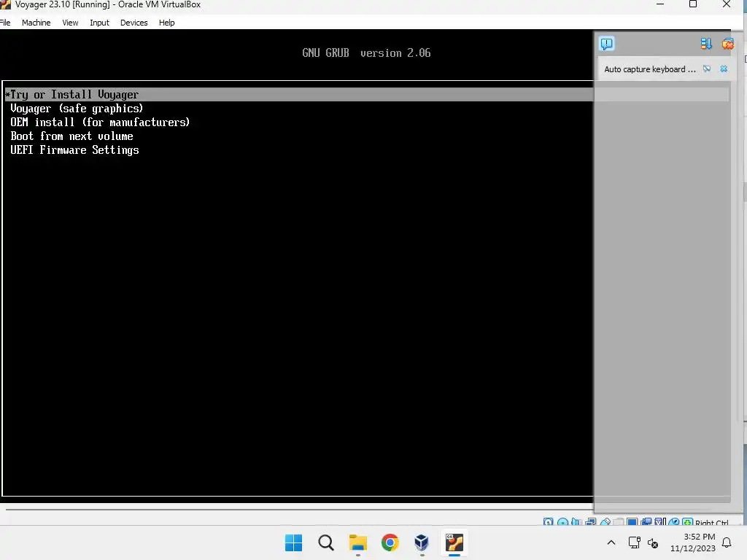Open Google Chrome from the taskbar

coord(390,542)
